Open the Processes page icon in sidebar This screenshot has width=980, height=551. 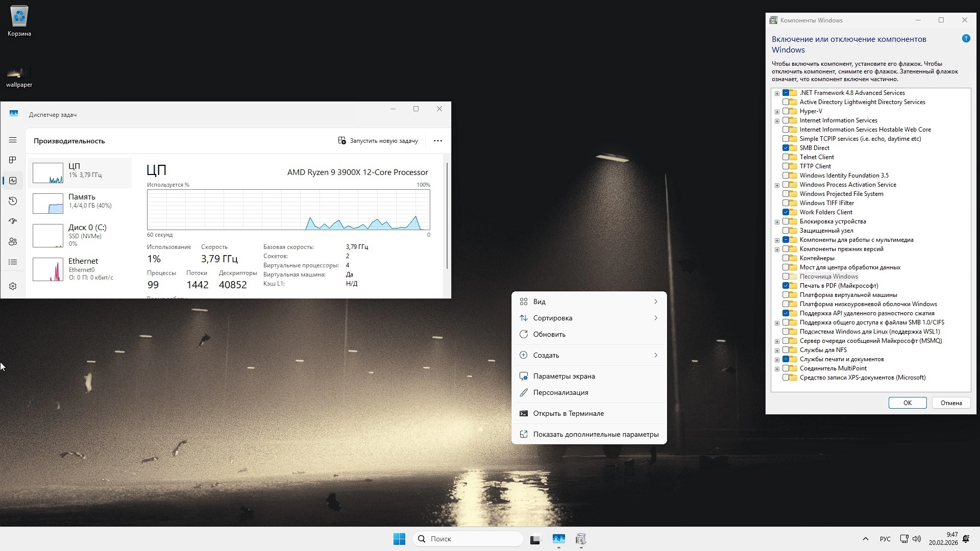13,160
